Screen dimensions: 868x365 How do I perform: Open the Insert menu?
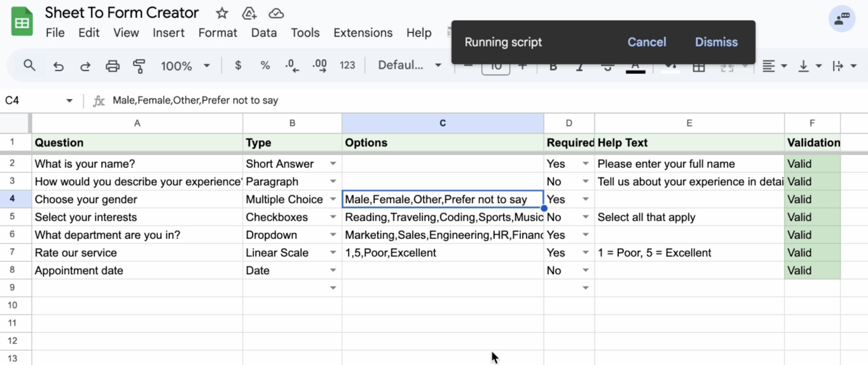coord(168,33)
